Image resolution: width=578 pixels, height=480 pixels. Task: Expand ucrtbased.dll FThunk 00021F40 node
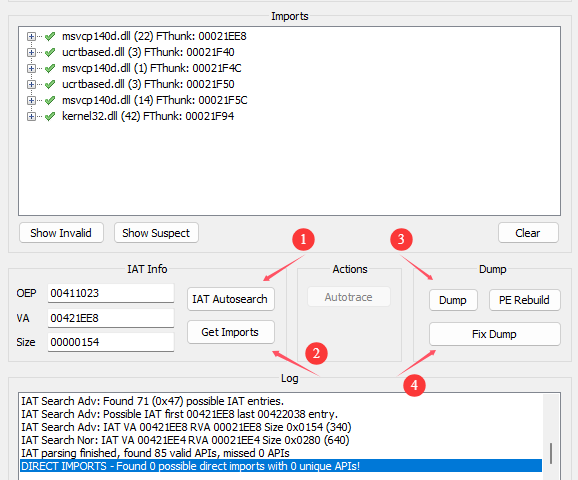point(31,52)
